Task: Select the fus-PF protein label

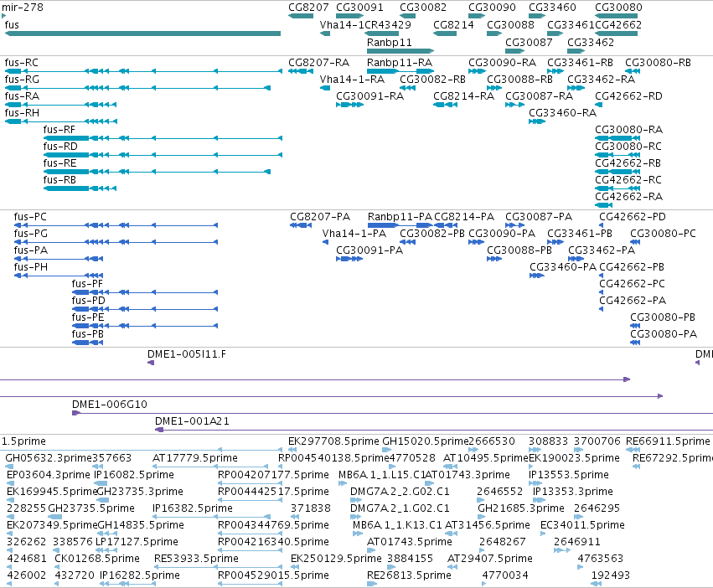Action: (x=87, y=284)
